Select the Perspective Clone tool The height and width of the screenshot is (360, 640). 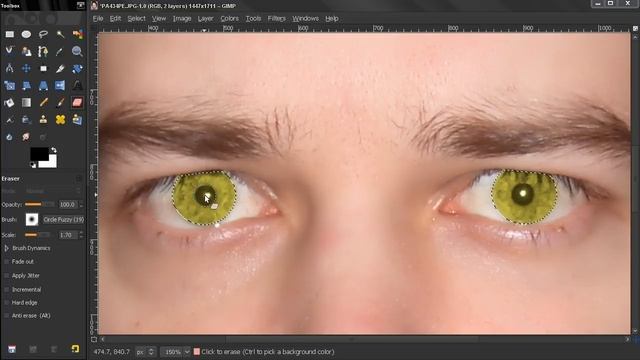[x=77, y=120]
